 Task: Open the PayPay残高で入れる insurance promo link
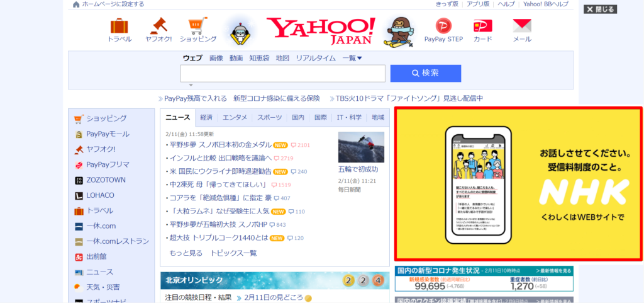pyautogui.click(x=242, y=99)
